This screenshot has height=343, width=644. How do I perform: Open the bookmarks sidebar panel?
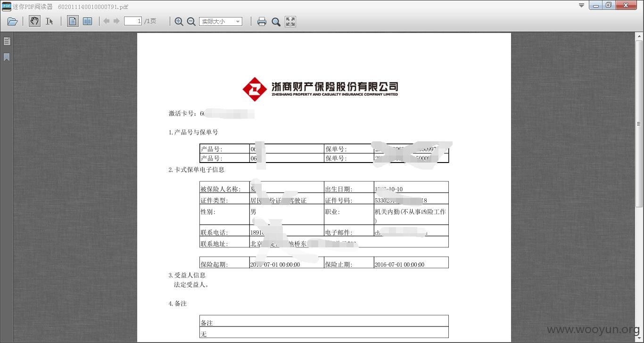(x=7, y=57)
